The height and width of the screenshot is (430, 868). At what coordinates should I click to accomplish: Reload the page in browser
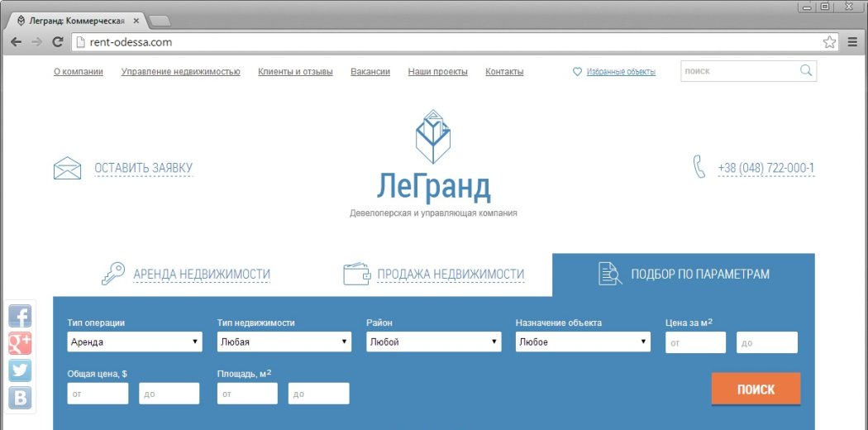(58, 41)
